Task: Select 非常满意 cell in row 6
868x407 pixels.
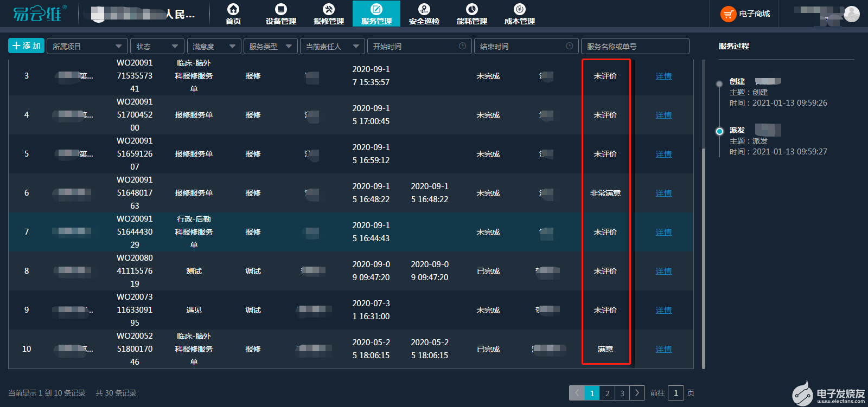Action: (x=605, y=193)
